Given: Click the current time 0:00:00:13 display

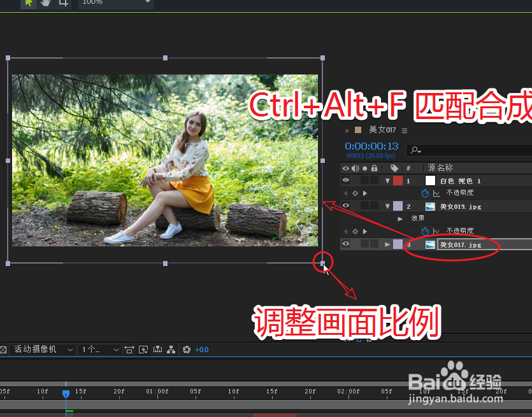Looking at the screenshot, I should click(x=371, y=146).
